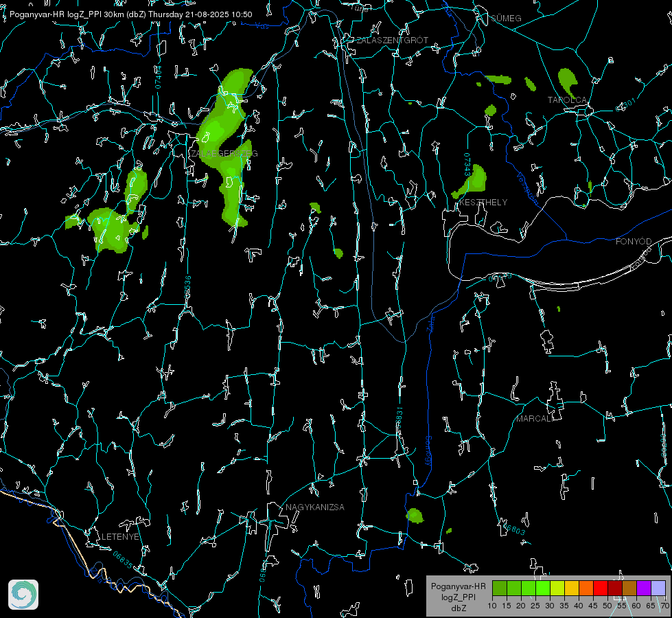Click the LETENYE town label
672x618 pixels.
pos(120,536)
